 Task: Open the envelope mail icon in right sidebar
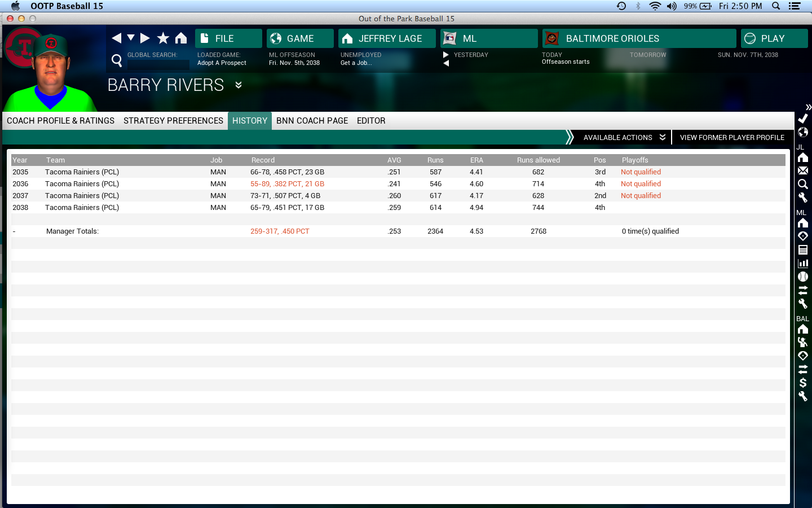[803, 170]
